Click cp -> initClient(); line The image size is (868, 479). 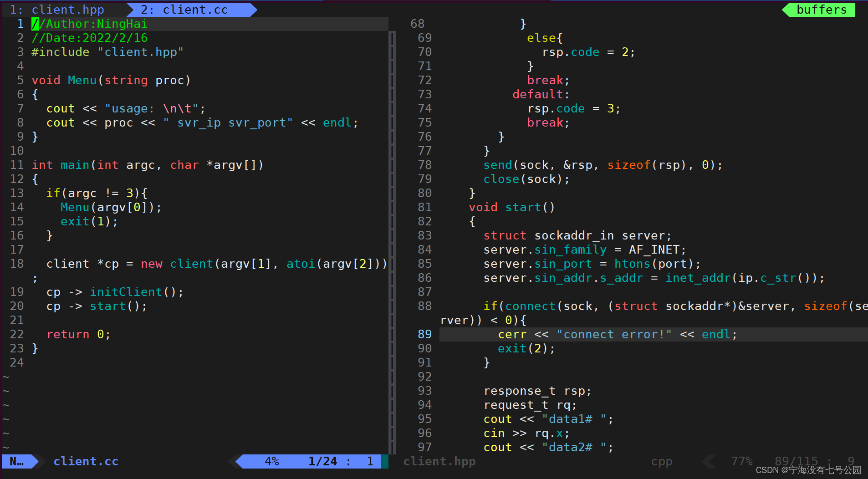pos(115,292)
